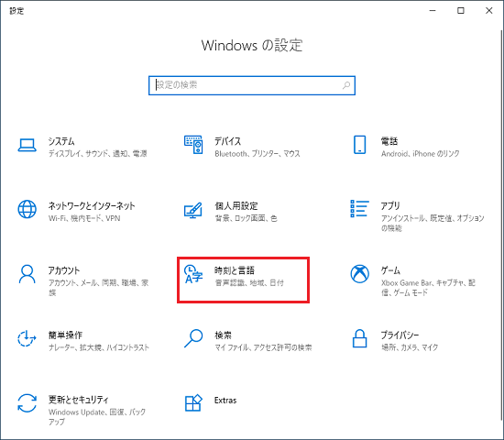
Task: Select the ネットワークとインターネット globe icon
Action: click(27, 209)
